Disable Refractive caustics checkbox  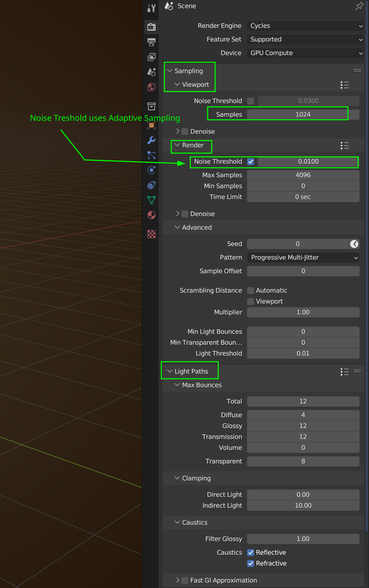click(x=251, y=563)
